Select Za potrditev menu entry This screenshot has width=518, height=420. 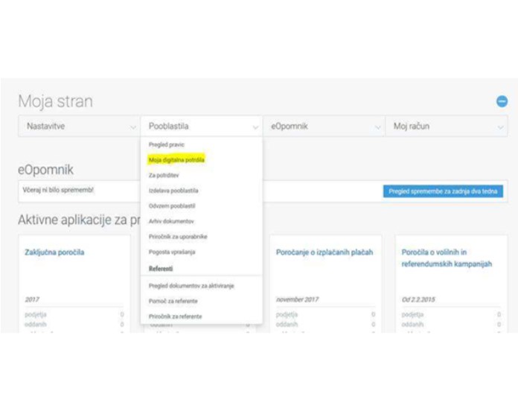(x=164, y=175)
